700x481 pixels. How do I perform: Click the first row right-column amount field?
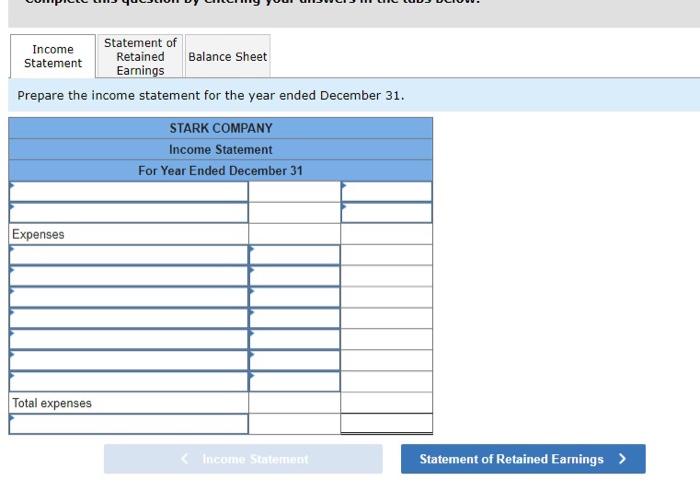point(387,192)
